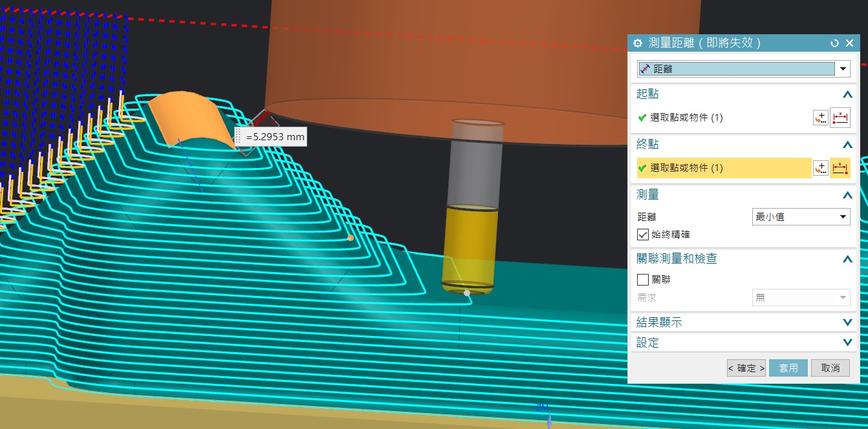Open the 最小值 (minimum) distance dropdown
This screenshot has width=868, height=429.
pyautogui.click(x=801, y=217)
